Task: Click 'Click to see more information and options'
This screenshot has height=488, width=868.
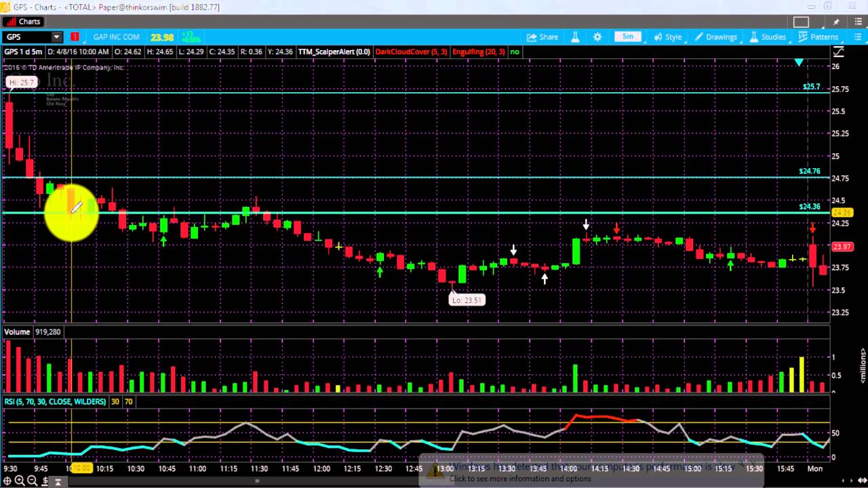Action: coord(520,479)
